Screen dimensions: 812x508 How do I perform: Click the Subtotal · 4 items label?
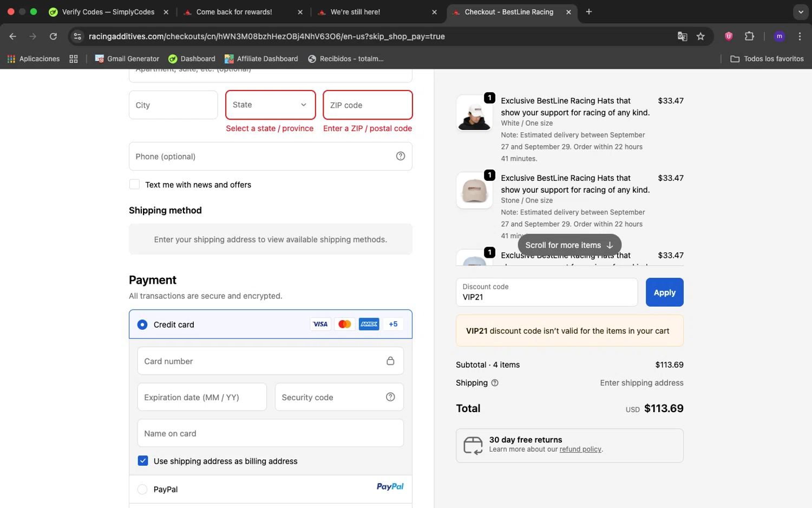point(488,365)
